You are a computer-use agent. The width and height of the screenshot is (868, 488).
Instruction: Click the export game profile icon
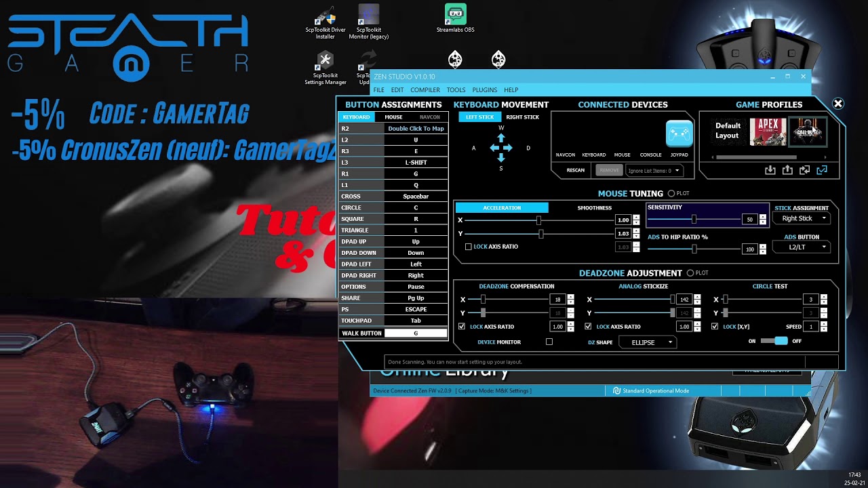(x=787, y=170)
